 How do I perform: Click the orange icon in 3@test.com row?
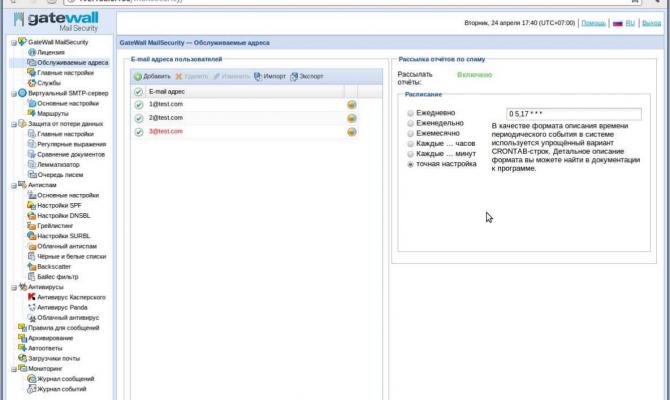click(x=352, y=132)
